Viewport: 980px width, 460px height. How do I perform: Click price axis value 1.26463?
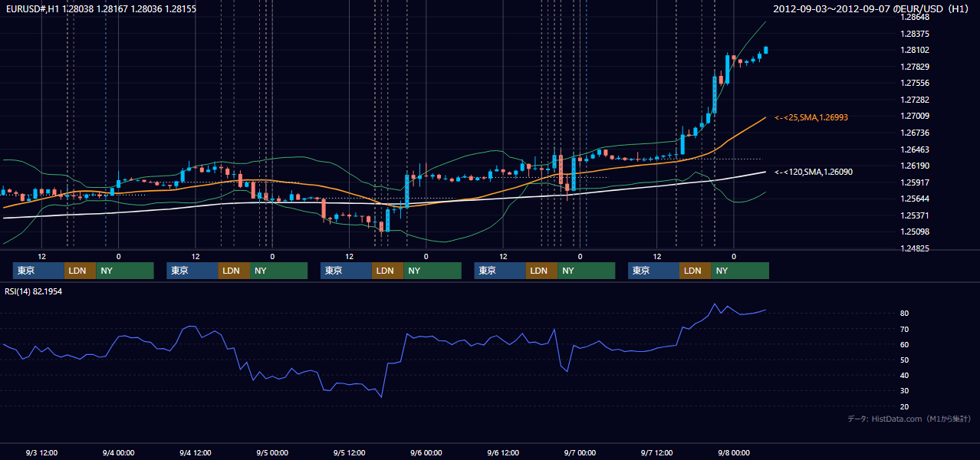914,149
